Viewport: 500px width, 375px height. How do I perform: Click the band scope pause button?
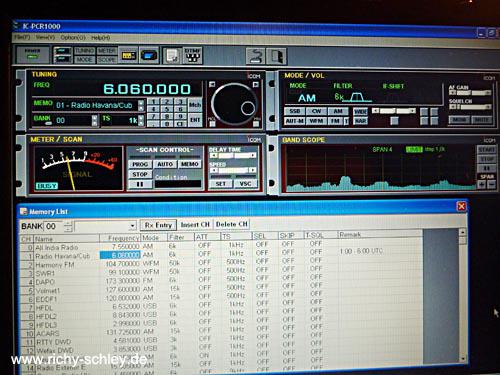[x=487, y=168]
